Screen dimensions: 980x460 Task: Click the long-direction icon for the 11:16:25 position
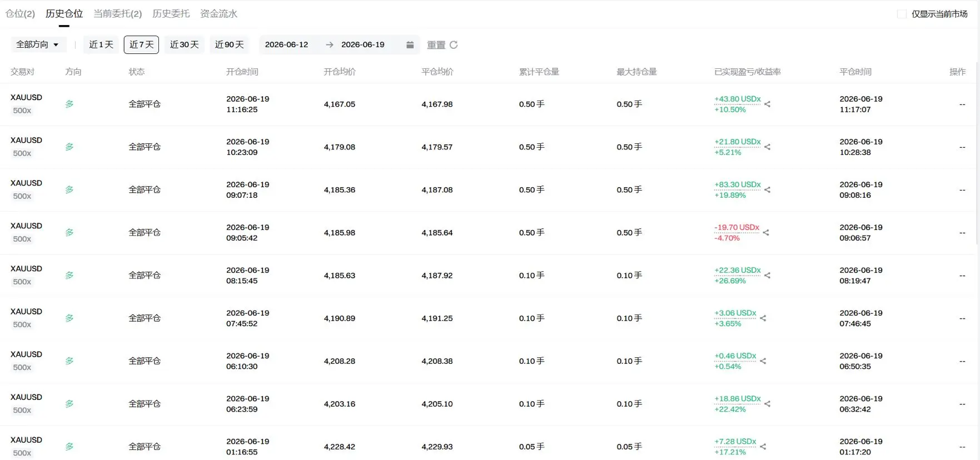pos(69,104)
